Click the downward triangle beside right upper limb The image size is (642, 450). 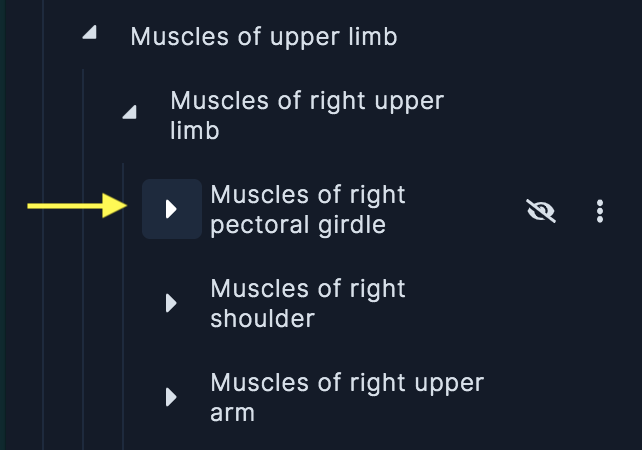coord(130,112)
